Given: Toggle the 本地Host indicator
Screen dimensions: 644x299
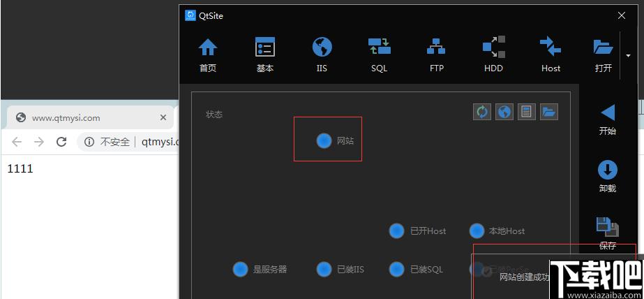Looking at the screenshot, I should point(477,231).
